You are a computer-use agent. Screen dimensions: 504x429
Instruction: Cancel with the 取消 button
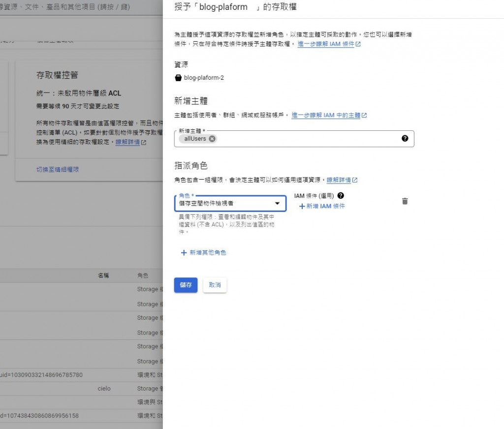click(x=215, y=285)
